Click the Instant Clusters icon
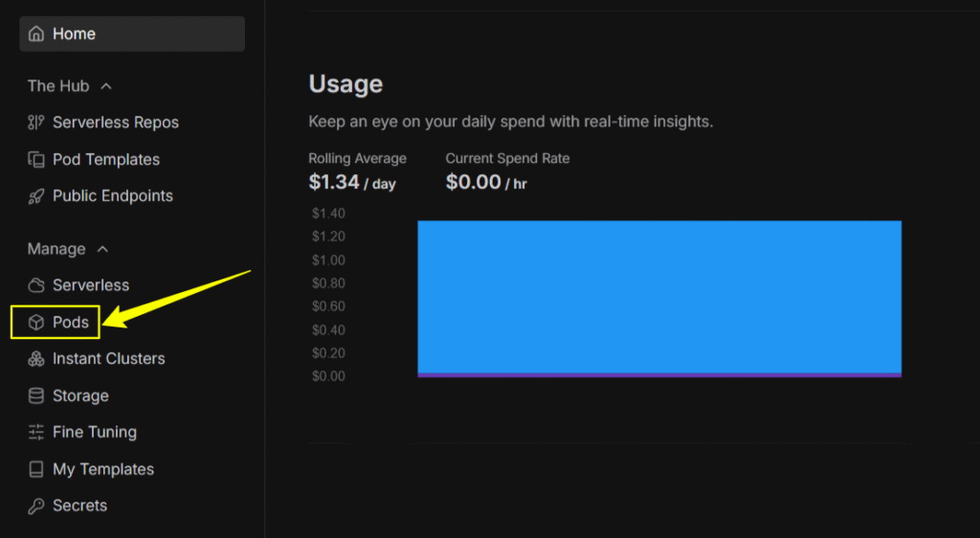 coord(36,359)
